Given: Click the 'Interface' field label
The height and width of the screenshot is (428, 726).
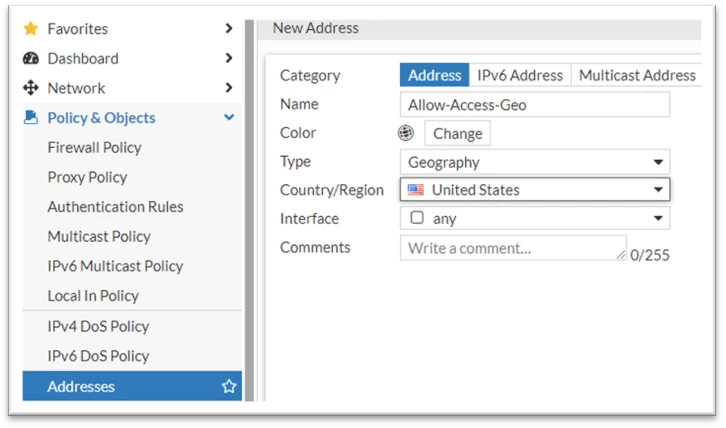Looking at the screenshot, I should coord(309,218).
